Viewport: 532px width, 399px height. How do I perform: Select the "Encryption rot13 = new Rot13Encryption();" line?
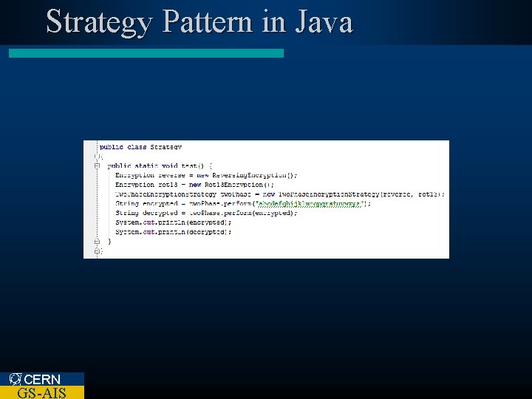[194, 185]
